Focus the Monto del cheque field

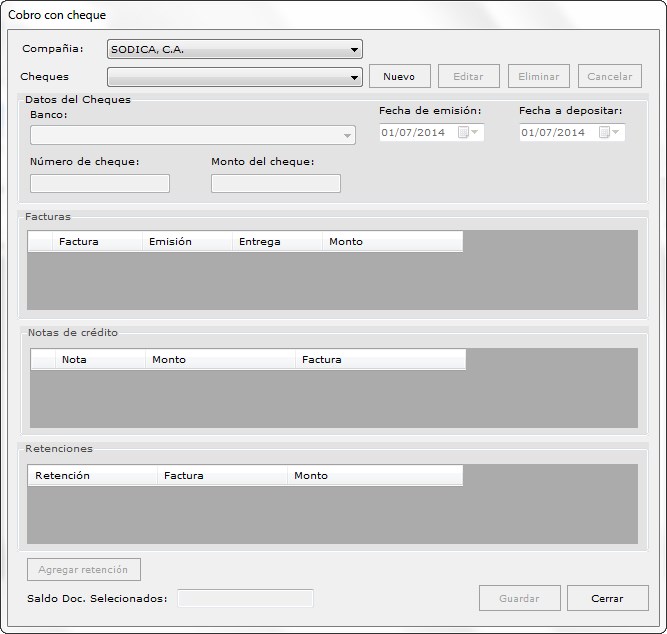pos(276,183)
